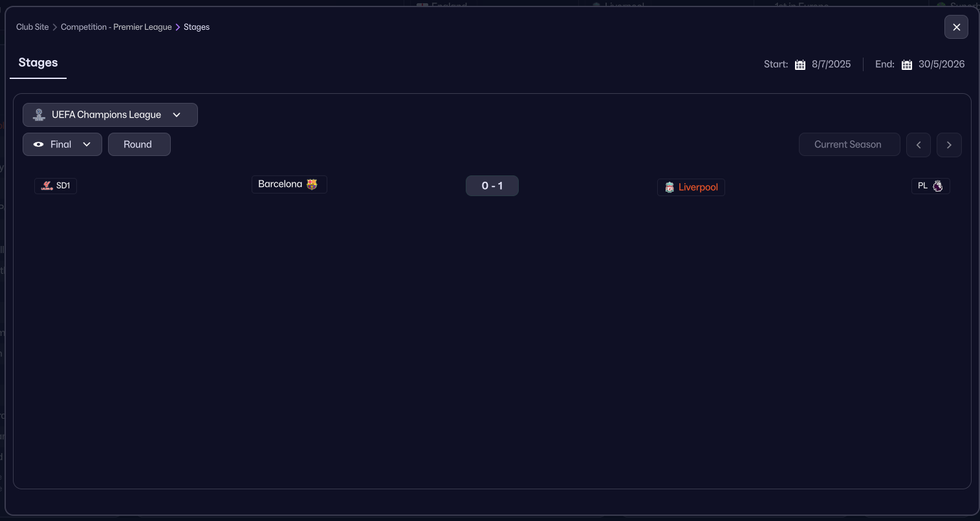Image resolution: width=980 pixels, height=521 pixels.
Task: Navigate to Club Site breadcrumb
Action: point(32,27)
